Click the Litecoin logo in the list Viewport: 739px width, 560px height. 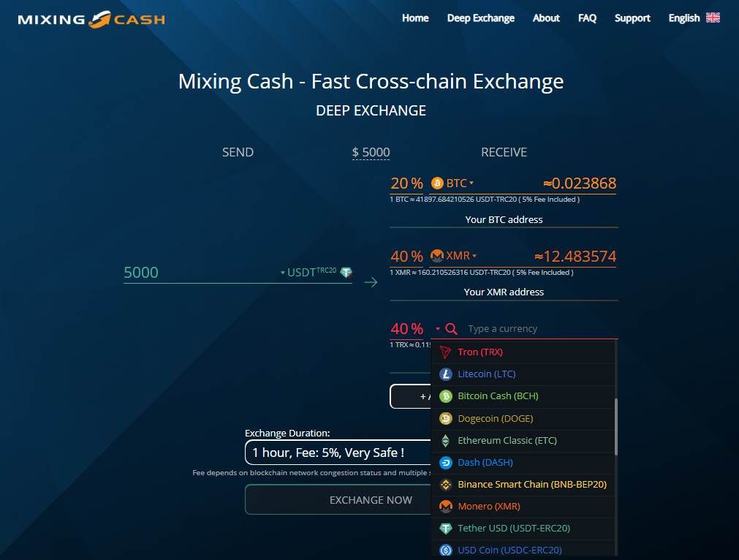[445, 374]
